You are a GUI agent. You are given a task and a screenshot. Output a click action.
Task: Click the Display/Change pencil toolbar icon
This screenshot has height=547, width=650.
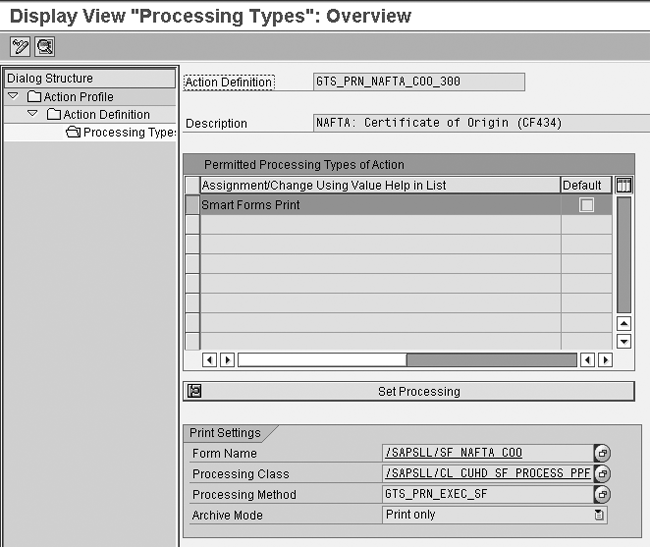coord(20,46)
